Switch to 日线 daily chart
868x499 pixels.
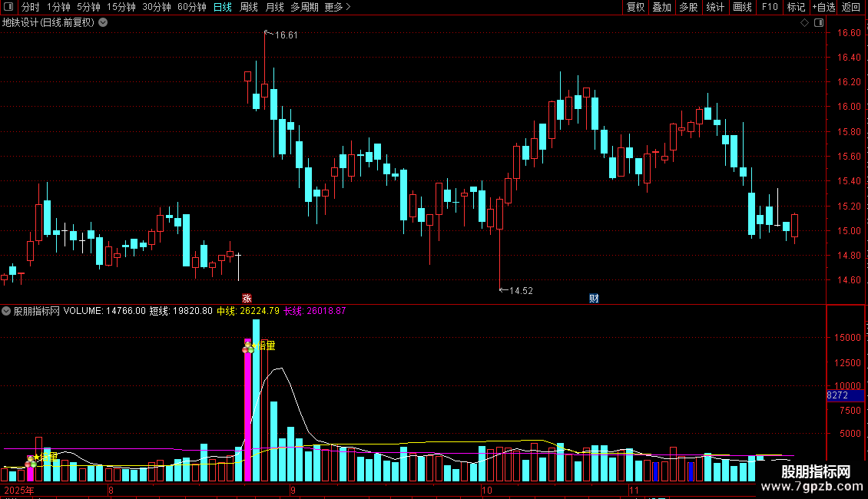(x=223, y=7)
